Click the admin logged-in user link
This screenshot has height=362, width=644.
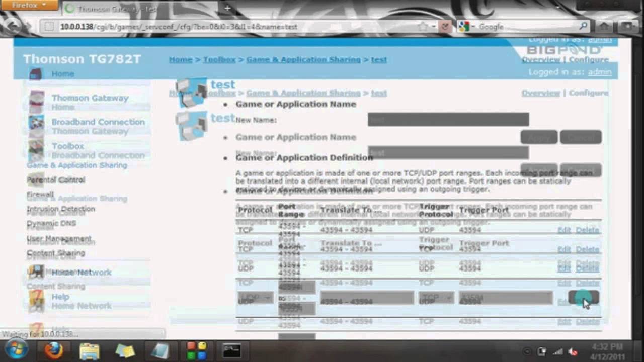(x=600, y=72)
